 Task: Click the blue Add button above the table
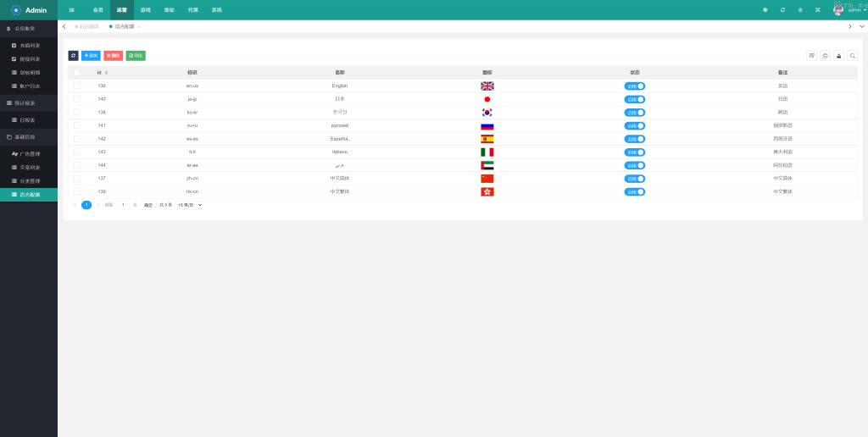coord(91,56)
